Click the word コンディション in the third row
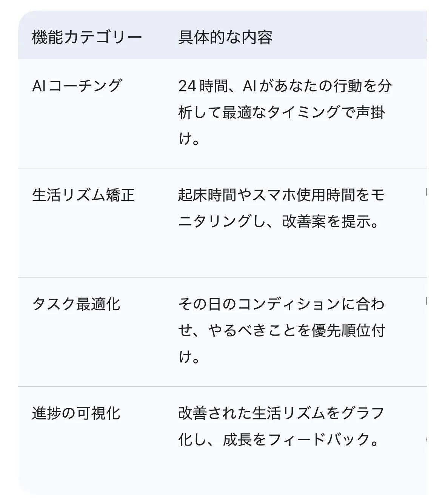This screenshot has height=504, width=445. point(289,304)
